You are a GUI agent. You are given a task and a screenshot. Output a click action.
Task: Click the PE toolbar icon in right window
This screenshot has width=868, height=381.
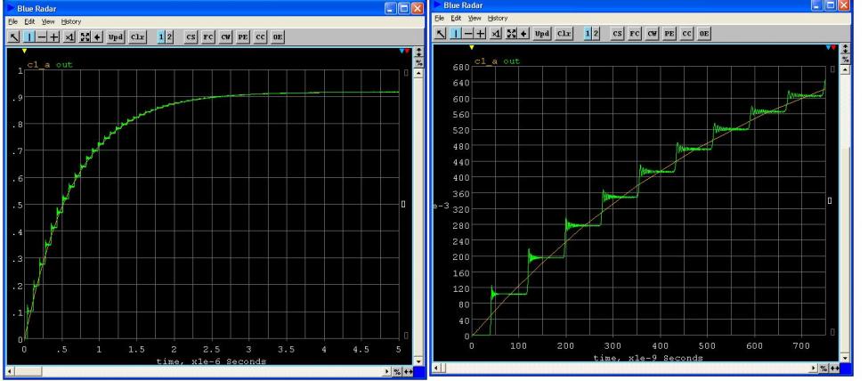point(671,33)
